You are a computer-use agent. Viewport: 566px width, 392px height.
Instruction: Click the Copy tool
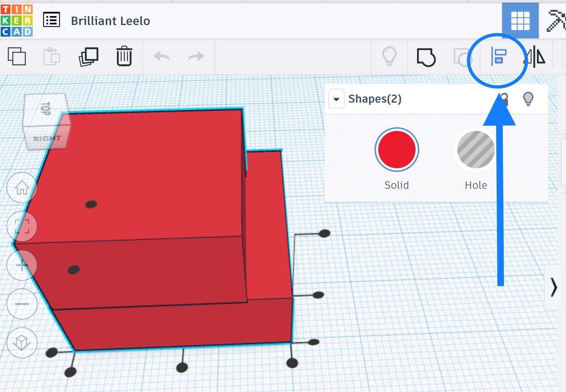tap(17, 57)
